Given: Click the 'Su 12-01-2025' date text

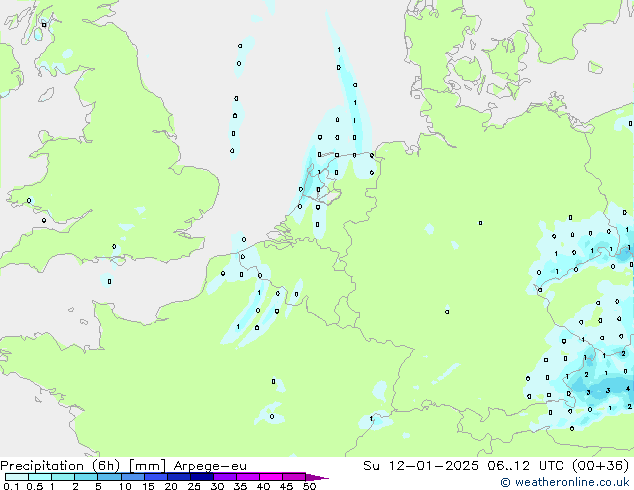Looking at the screenshot, I should click(421, 466).
